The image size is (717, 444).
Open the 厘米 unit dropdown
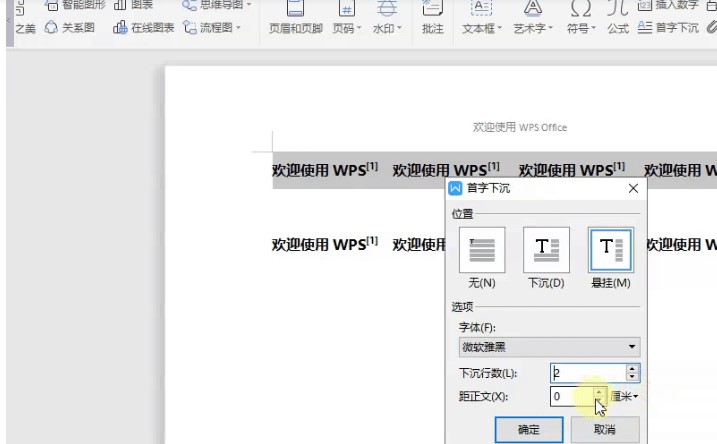626,397
